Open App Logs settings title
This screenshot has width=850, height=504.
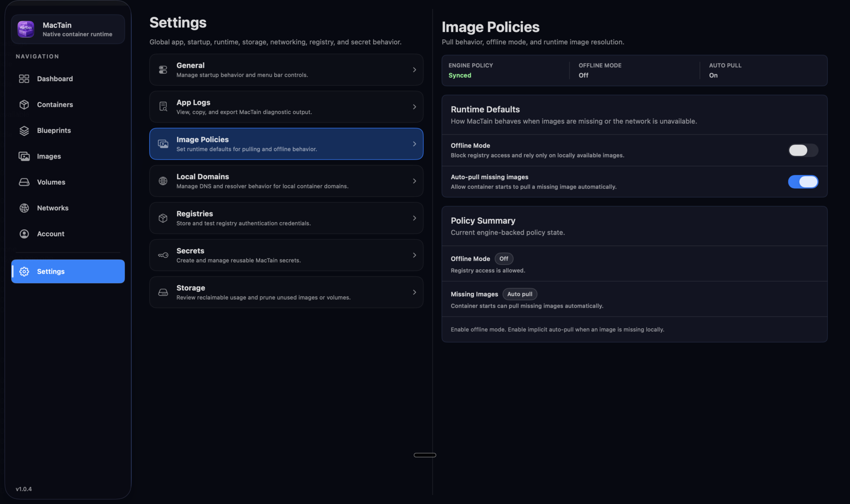(193, 102)
